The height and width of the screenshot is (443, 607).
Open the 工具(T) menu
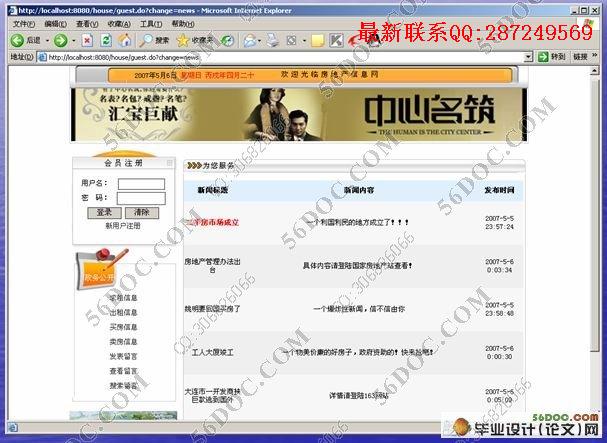pos(151,24)
